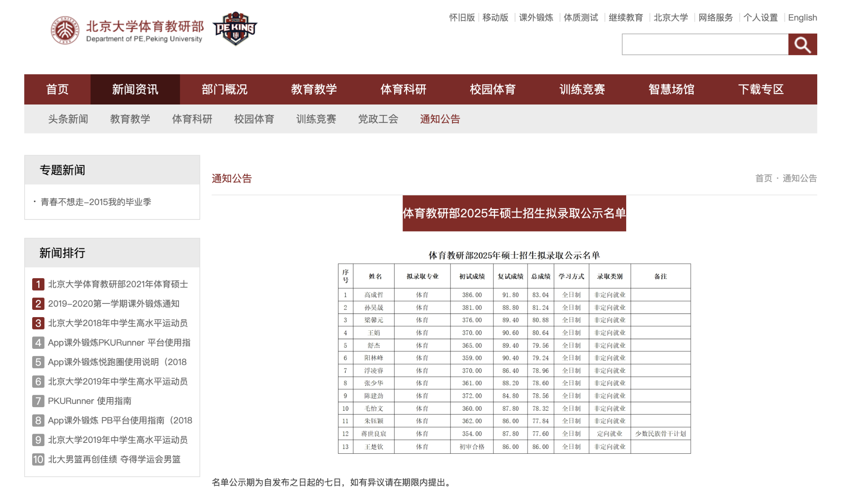847x504 pixels.
Task: Click rank badge number 7 beside PKURunner guide
Action: (x=38, y=401)
